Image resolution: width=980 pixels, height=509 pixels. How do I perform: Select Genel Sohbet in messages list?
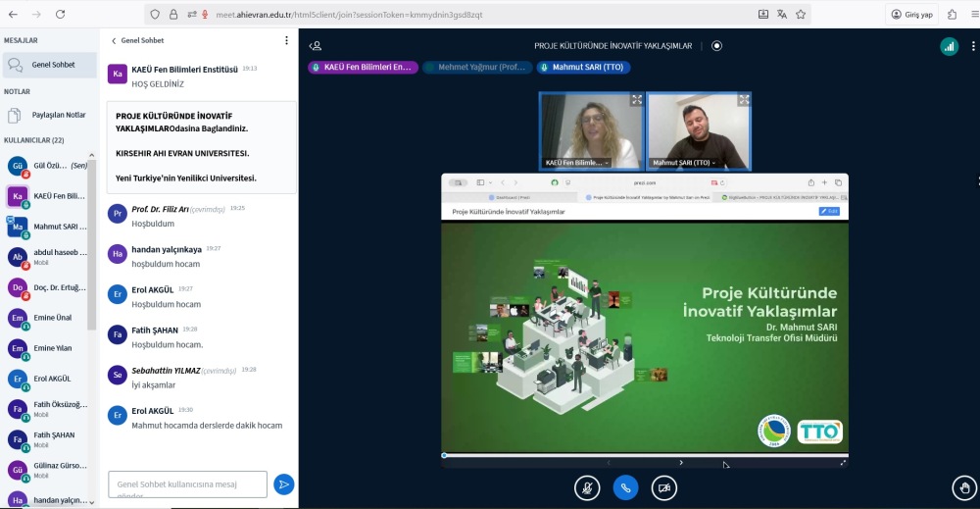pos(49,65)
